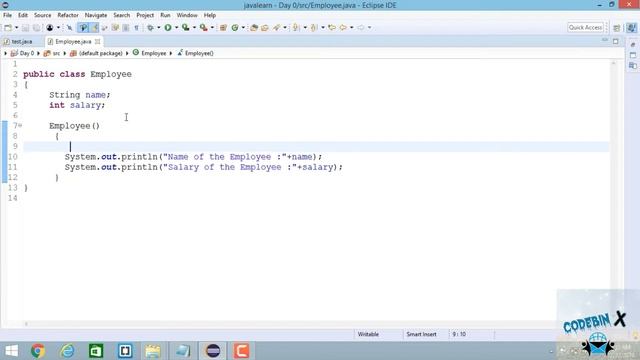Toggle Skip All Breakpoints
Screen dimensions: 640x360
coord(70,28)
